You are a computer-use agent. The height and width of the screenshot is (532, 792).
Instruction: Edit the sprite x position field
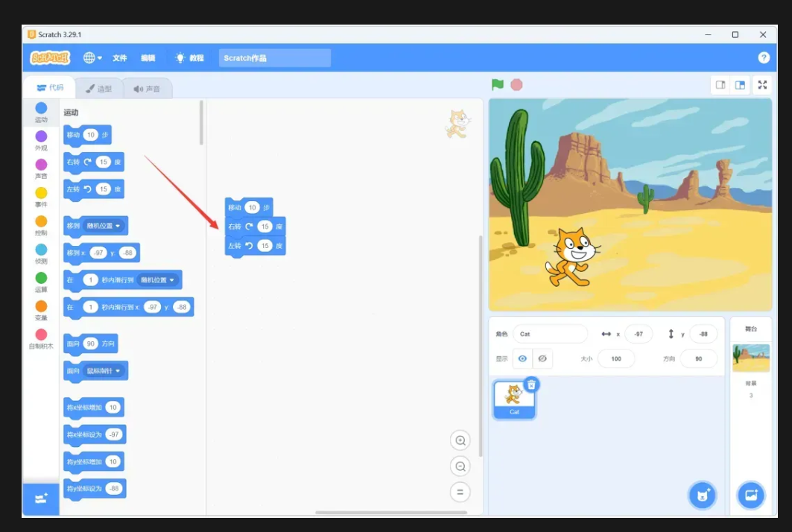(639, 334)
